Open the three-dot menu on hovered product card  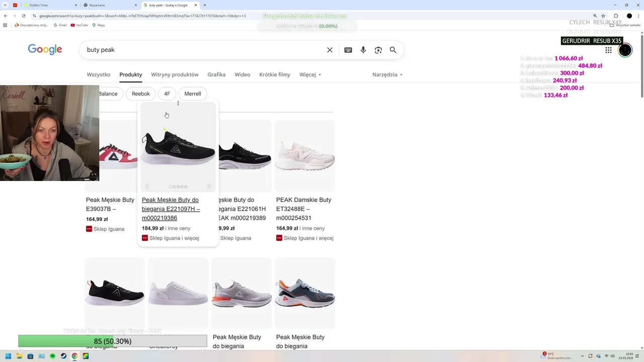[178, 103]
